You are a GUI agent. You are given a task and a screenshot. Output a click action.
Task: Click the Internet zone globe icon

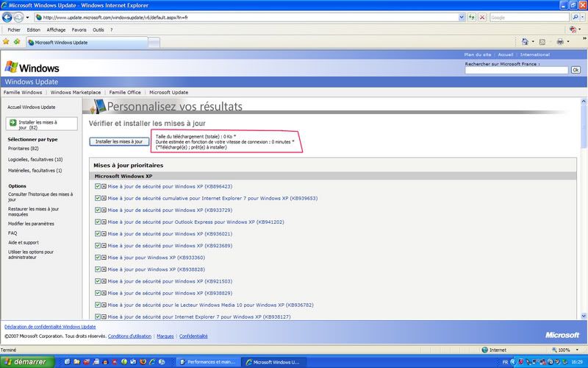click(485, 350)
